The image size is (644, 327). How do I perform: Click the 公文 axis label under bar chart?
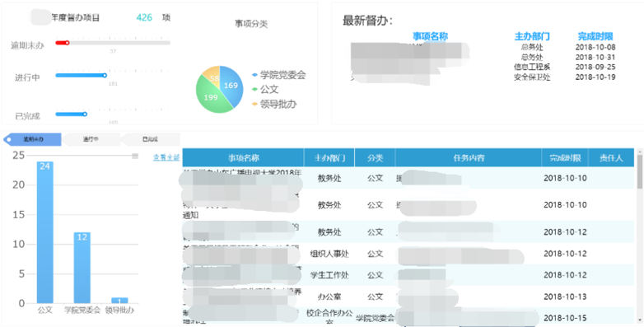(x=45, y=311)
